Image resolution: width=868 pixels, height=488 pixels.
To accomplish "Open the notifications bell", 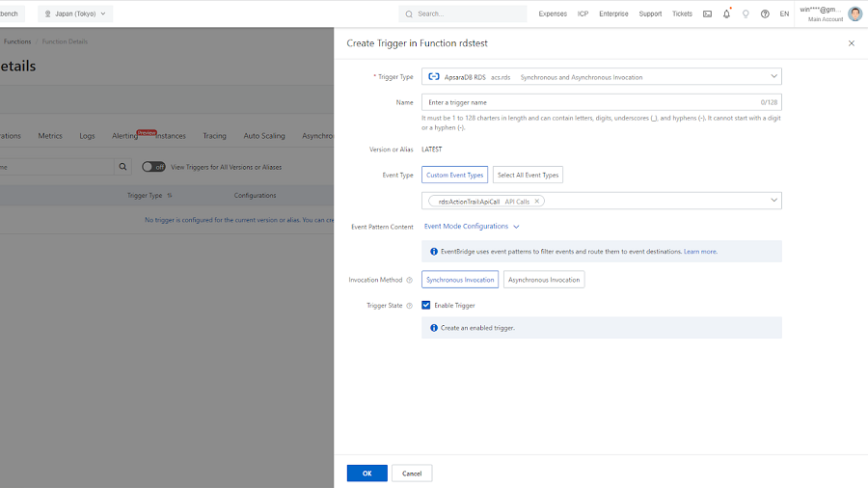I will click(726, 14).
